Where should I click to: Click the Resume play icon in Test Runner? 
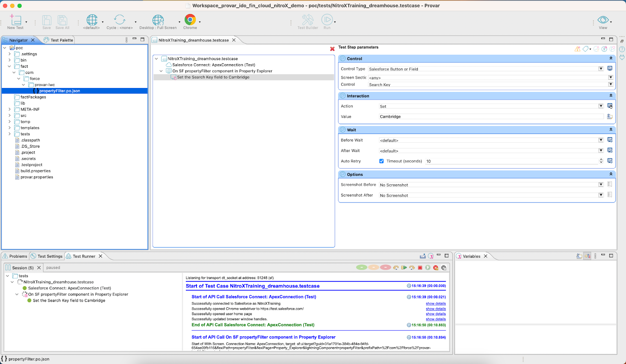[404, 268]
